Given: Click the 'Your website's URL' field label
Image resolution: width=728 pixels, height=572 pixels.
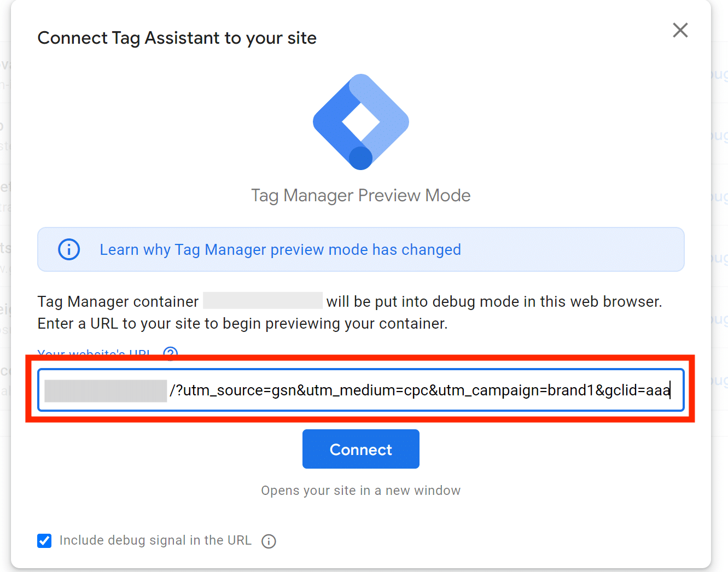Looking at the screenshot, I should tap(94, 353).
